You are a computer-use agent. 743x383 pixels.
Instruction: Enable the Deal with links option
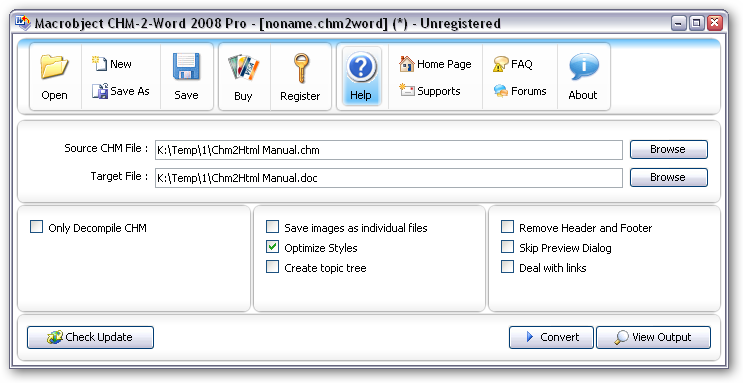tap(507, 267)
